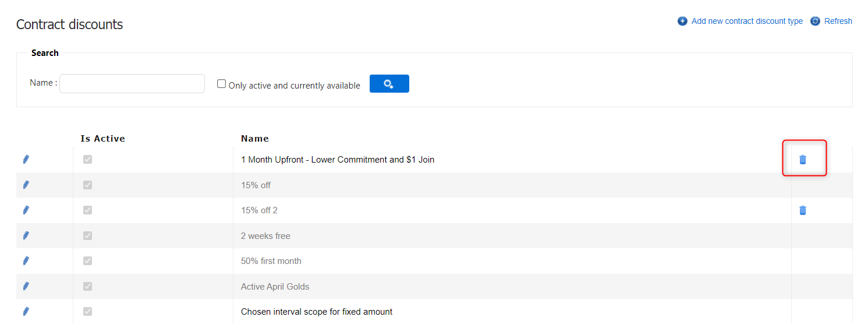Edit the 2 weeks free discount
This screenshot has height=324, width=868.
coord(26,235)
